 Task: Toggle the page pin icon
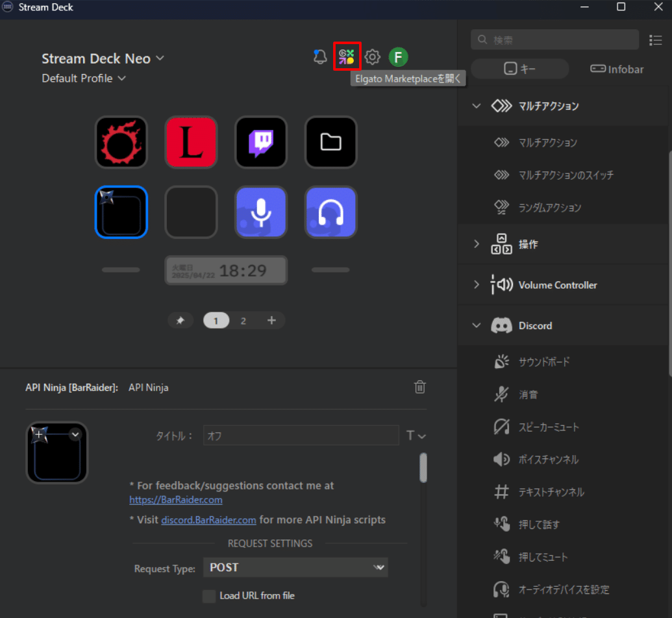point(180,320)
